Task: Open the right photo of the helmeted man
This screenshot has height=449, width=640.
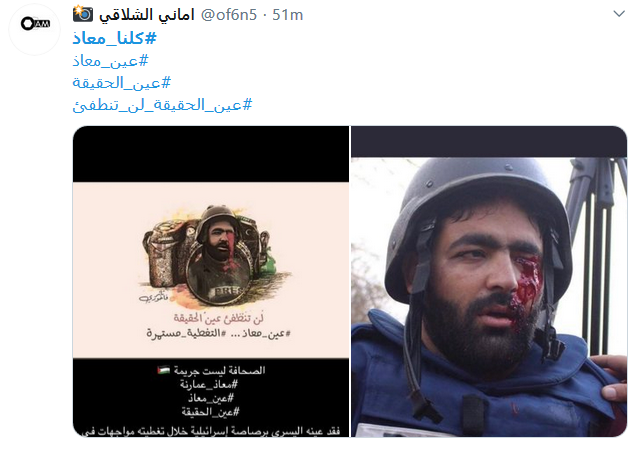Action: tap(489, 281)
